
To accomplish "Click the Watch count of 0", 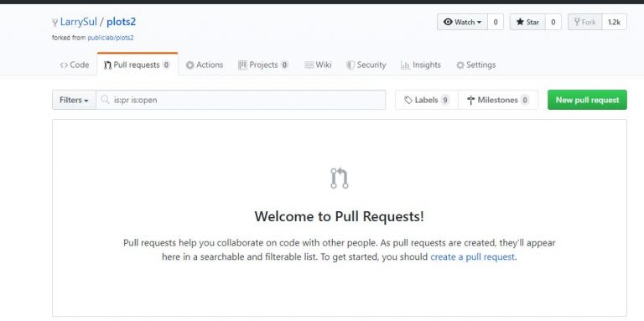I will pyautogui.click(x=496, y=22).
